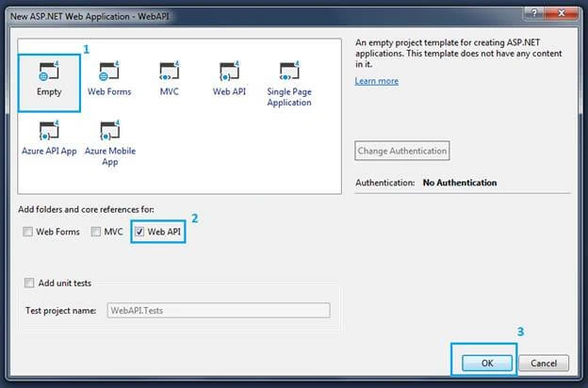This screenshot has width=588, height=388.
Task: Click the 'Add folders and core references for:' label
Action: click(87, 209)
